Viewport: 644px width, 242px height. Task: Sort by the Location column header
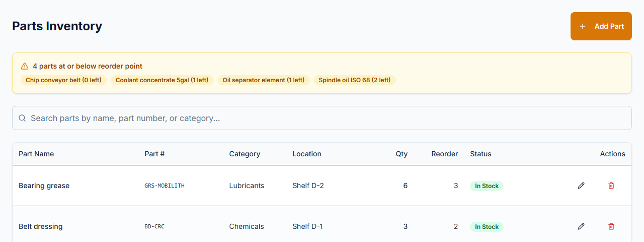(x=307, y=154)
